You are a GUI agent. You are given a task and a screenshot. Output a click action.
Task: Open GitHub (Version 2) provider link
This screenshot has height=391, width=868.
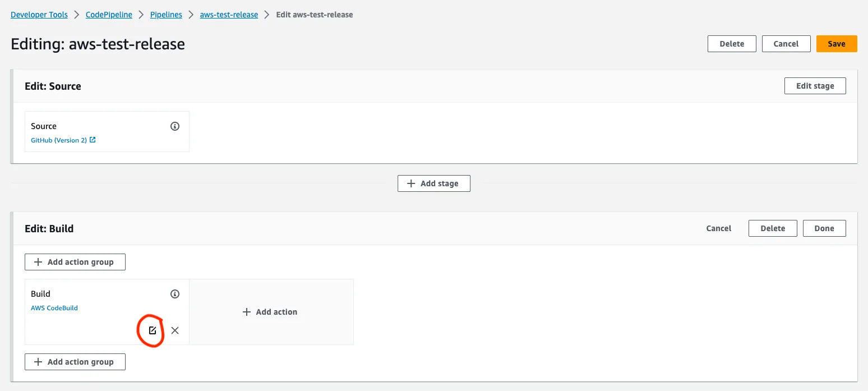coord(59,140)
